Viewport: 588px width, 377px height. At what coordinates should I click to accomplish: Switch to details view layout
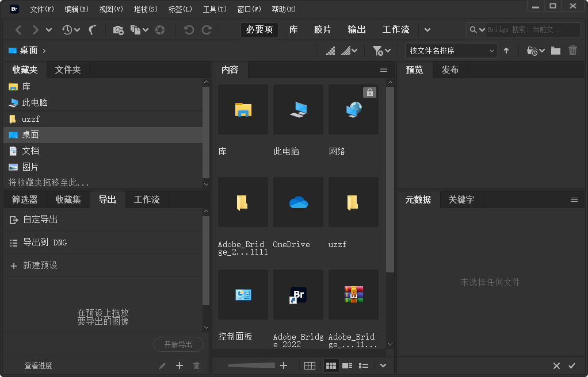point(347,366)
